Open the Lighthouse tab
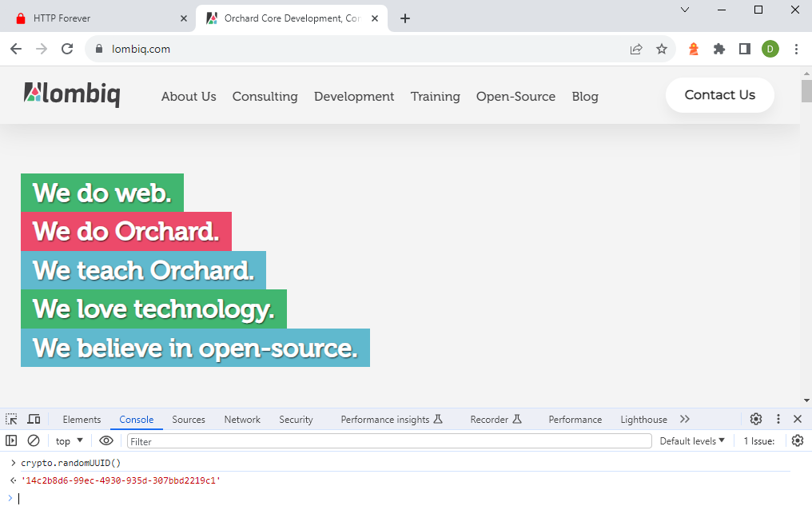 point(643,420)
